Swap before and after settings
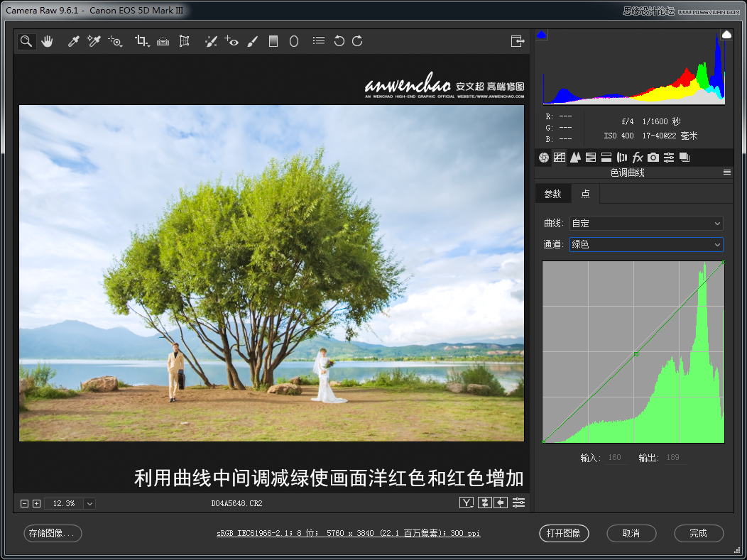 484,503
